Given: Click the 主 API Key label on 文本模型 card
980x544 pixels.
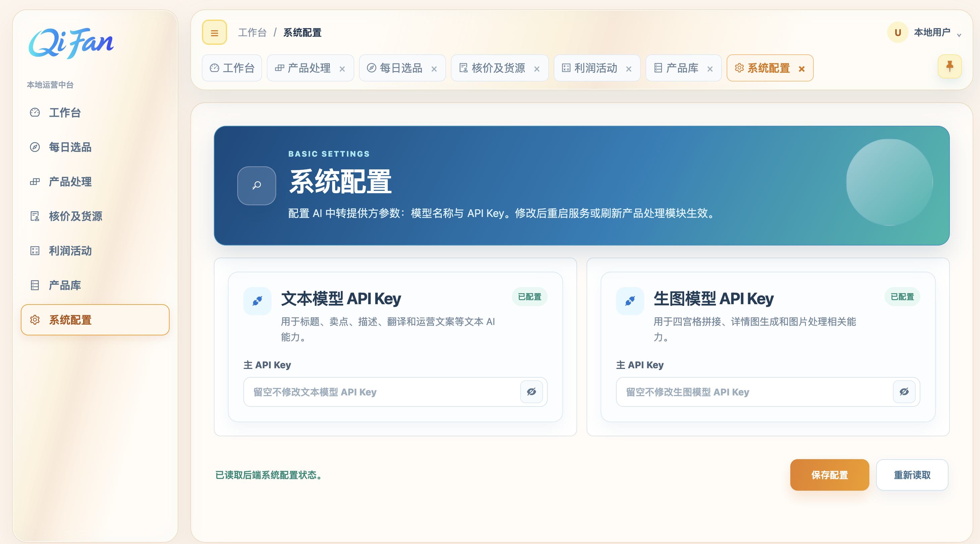Looking at the screenshot, I should point(267,365).
